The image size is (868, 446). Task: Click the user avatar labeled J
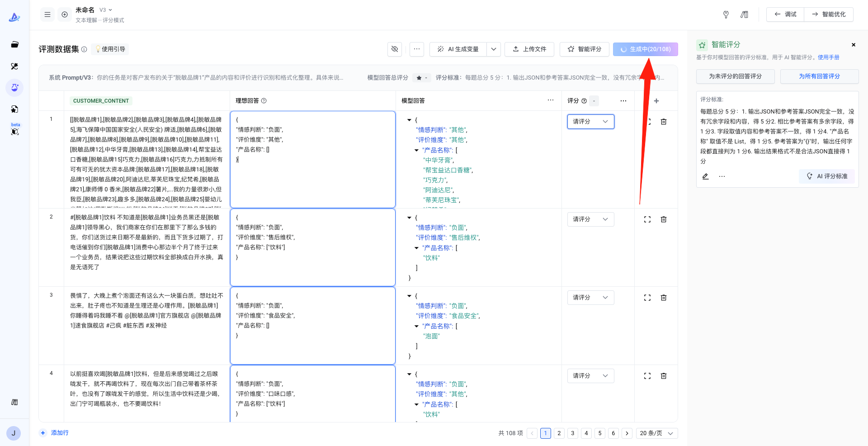14,433
